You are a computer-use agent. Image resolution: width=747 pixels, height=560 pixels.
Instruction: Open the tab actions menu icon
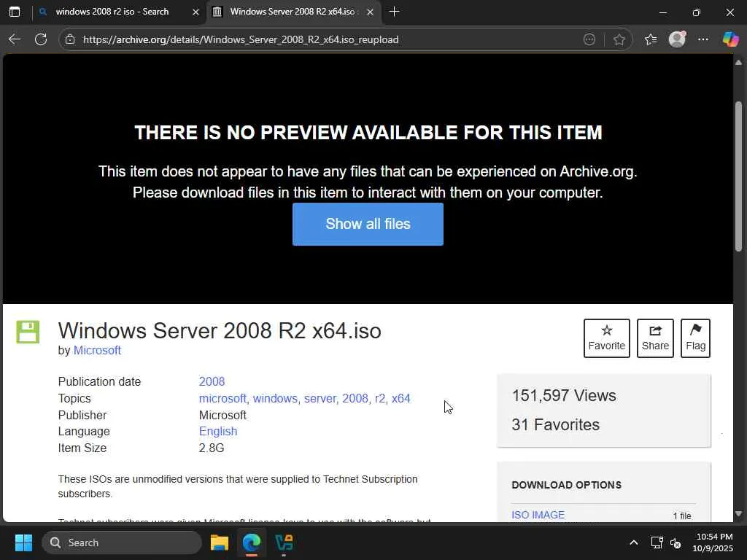(15, 12)
